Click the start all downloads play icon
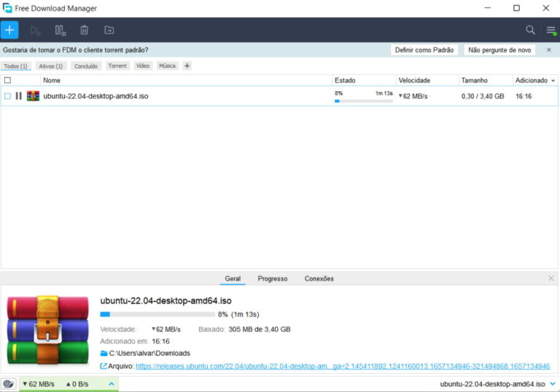Viewport: 560px width, 392px height. pyautogui.click(x=35, y=31)
